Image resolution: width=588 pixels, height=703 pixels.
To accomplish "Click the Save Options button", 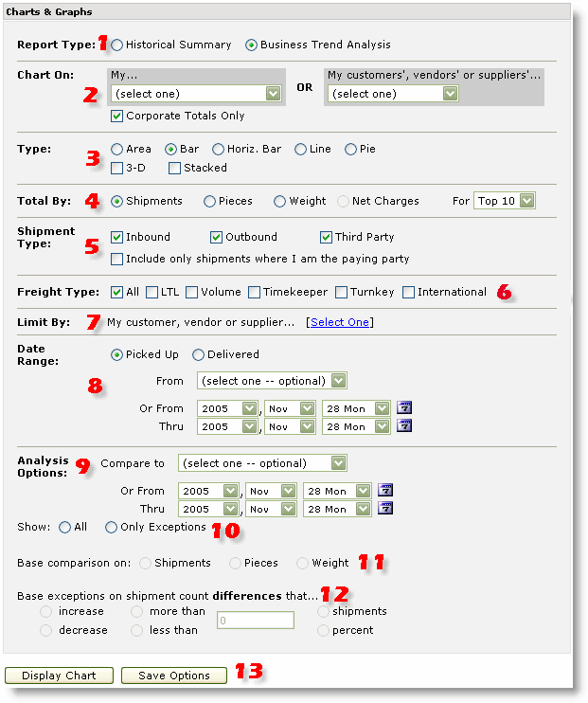I will click(x=173, y=676).
